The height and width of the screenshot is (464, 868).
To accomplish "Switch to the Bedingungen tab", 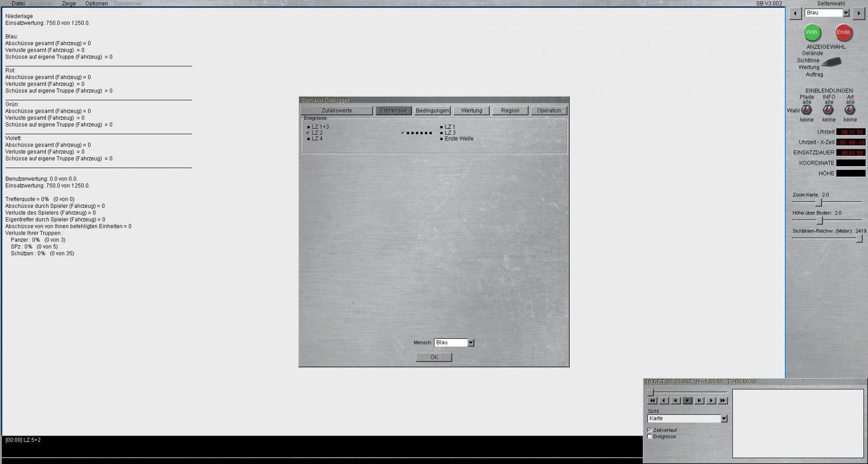I will [432, 111].
